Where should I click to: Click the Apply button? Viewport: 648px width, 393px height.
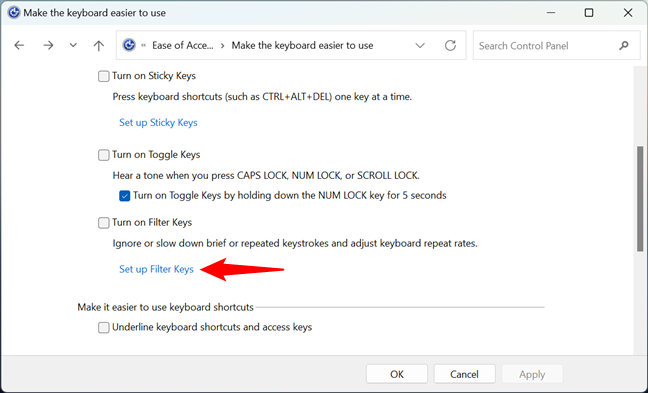[x=532, y=374]
